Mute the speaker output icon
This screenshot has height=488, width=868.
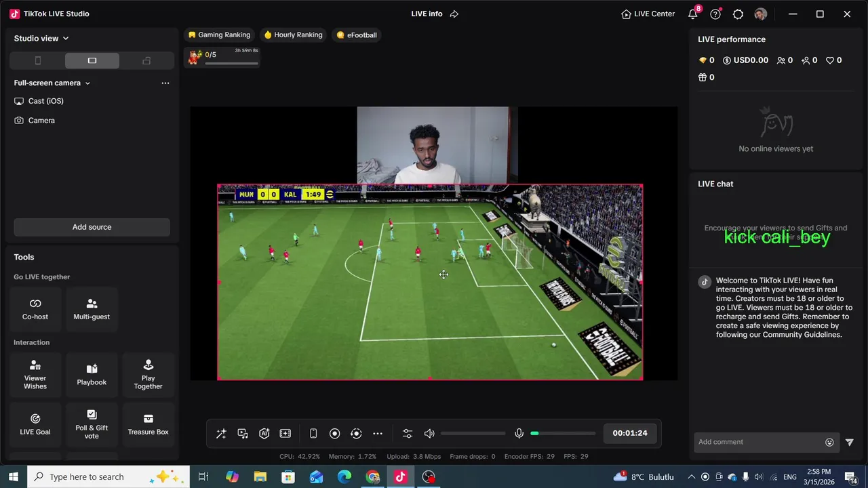(429, 434)
